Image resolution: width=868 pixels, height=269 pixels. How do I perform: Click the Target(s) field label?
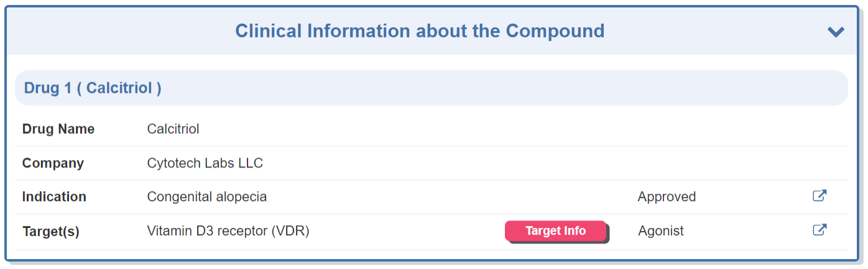pos(51,231)
